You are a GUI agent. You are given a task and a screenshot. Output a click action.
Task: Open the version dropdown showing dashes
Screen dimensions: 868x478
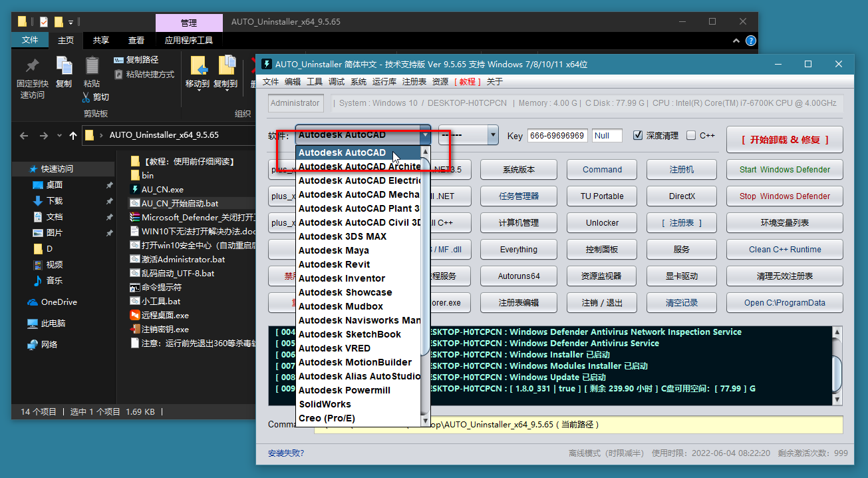click(x=468, y=135)
